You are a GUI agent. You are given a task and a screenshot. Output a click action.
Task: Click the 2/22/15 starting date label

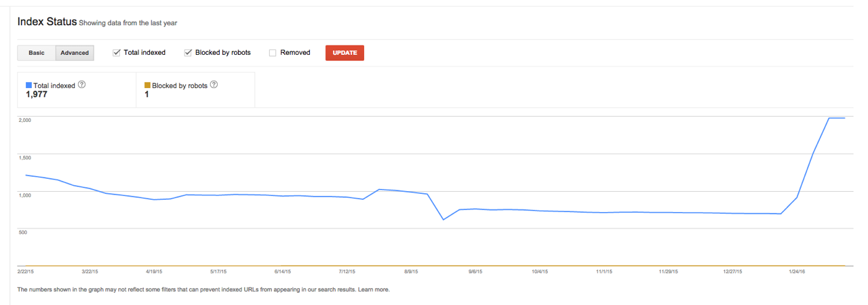point(26,271)
